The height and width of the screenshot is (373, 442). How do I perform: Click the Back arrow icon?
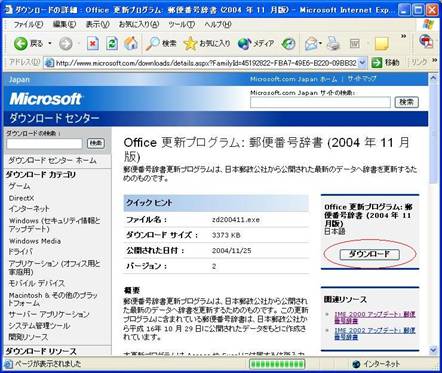(x=20, y=44)
